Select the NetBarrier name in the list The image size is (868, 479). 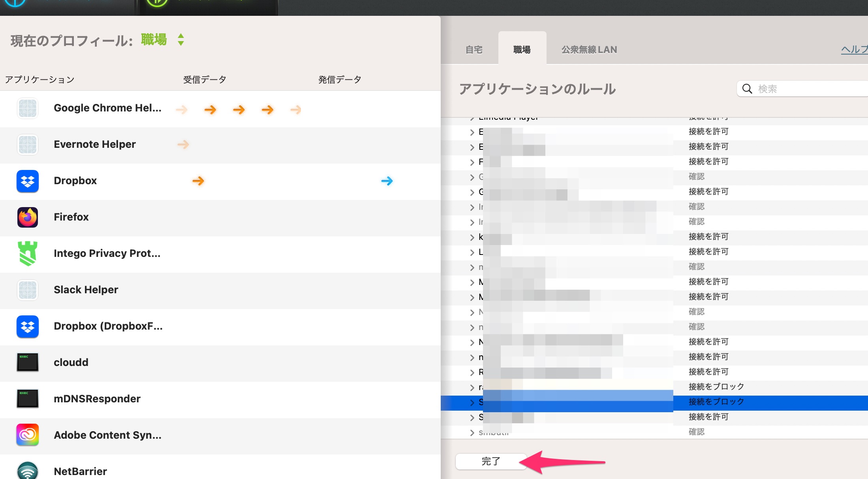(80, 471)
